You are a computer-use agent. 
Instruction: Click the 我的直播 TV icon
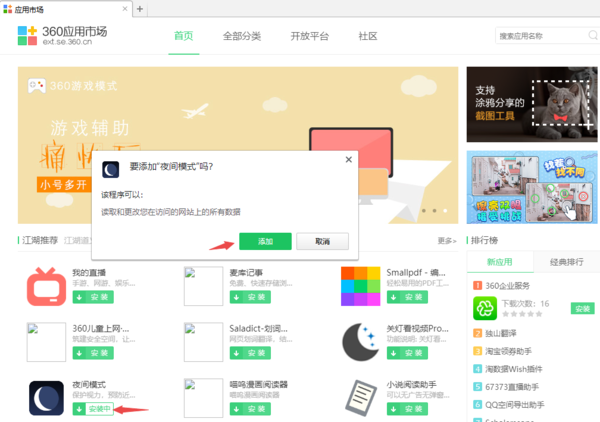coord(46,287)
